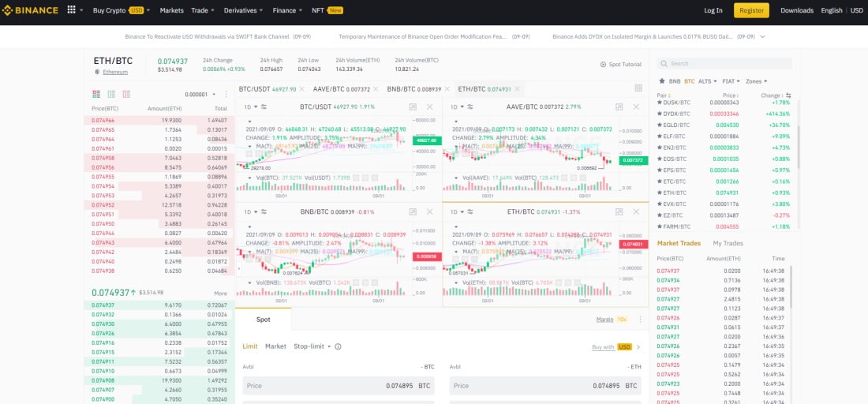Favorite the DYDX/BTC pair star

click(x=660, y=114)
